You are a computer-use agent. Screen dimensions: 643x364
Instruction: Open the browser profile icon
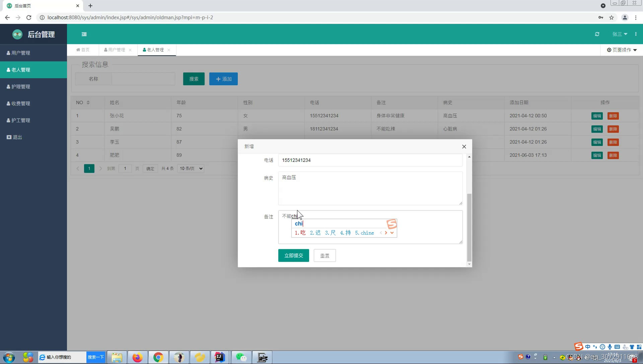[x=625, y=17]
